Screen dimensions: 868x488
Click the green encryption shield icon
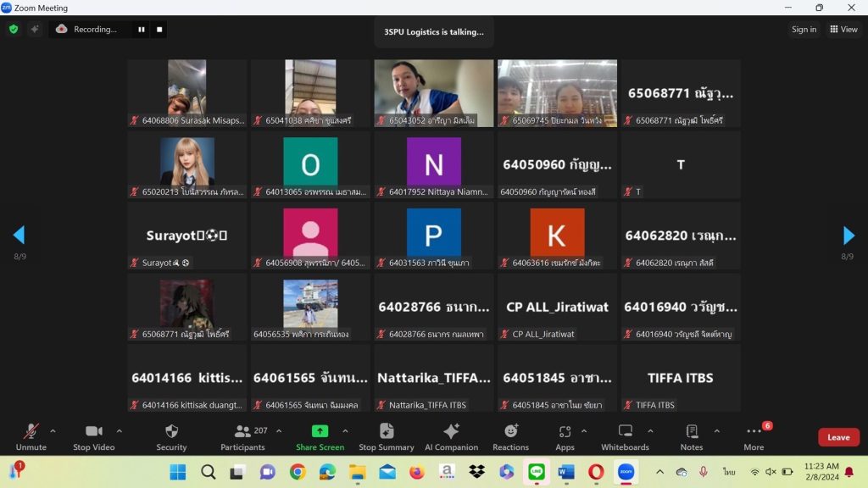coord(14,30)
